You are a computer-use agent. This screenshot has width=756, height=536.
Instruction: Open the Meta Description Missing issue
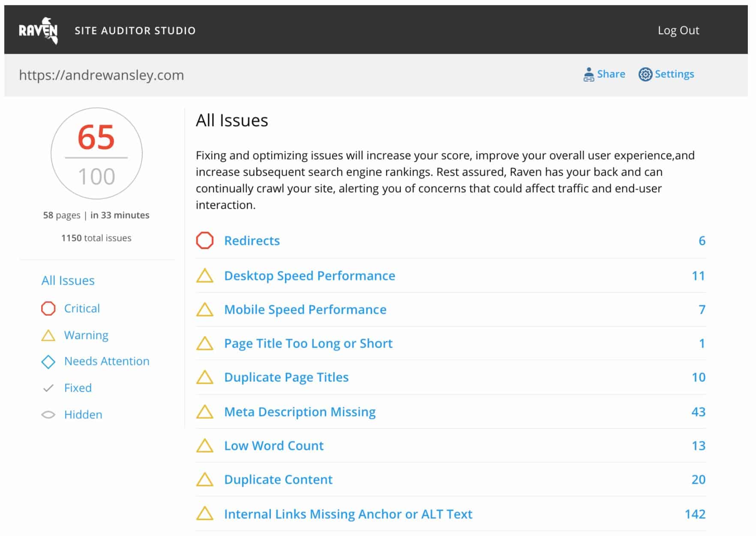(300, 412)
